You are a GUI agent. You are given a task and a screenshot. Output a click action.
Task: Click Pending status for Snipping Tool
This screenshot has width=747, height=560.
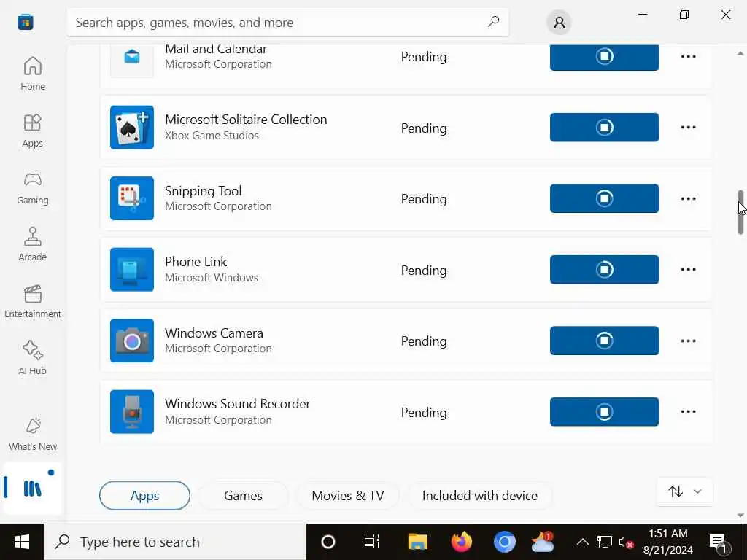424,198
